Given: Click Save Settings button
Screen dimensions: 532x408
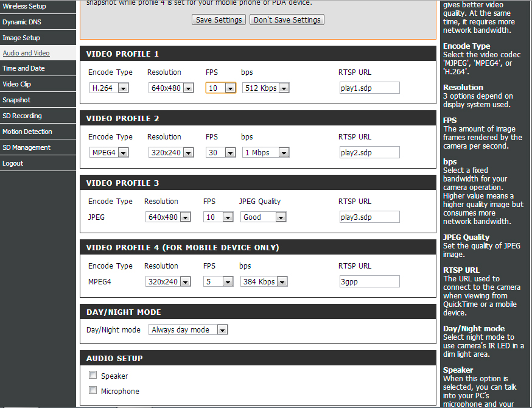Looking at the screenshot, I should (x=219, y=19).
